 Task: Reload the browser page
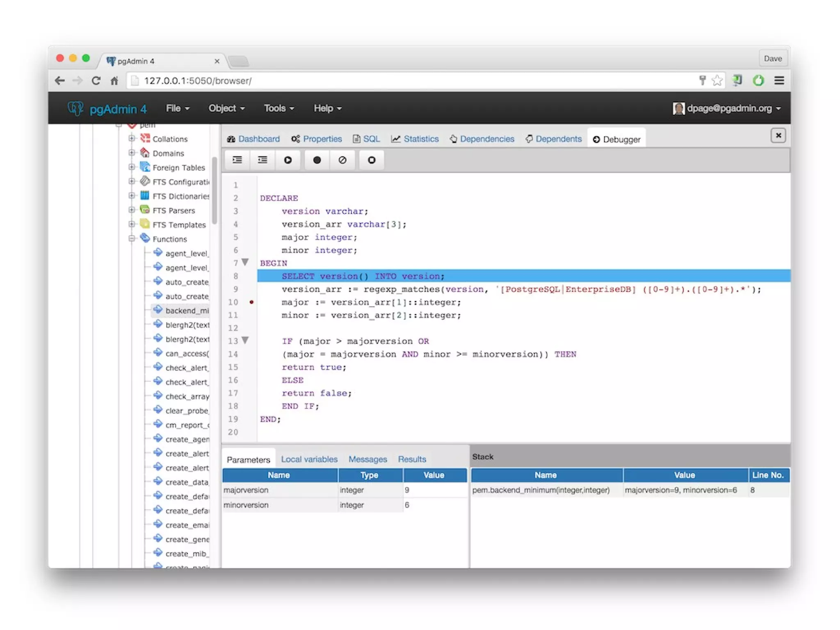96,80
